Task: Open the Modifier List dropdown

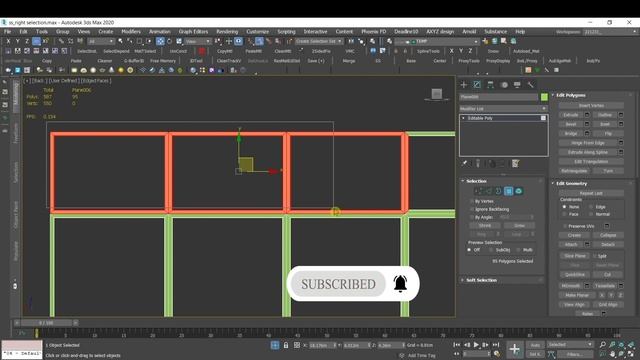Action: (x=504, y=109)
